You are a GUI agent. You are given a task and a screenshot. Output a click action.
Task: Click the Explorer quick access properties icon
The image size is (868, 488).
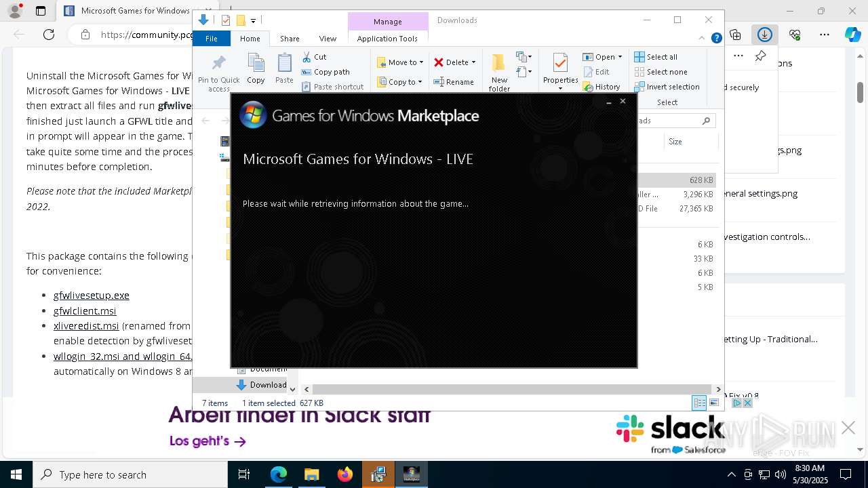point(226,20)
